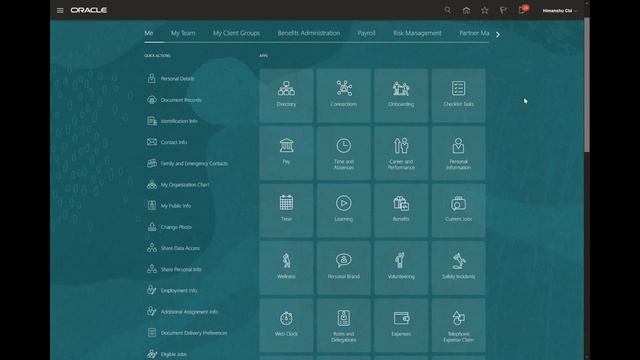Open the My Client Groups tab

point(236,33)
